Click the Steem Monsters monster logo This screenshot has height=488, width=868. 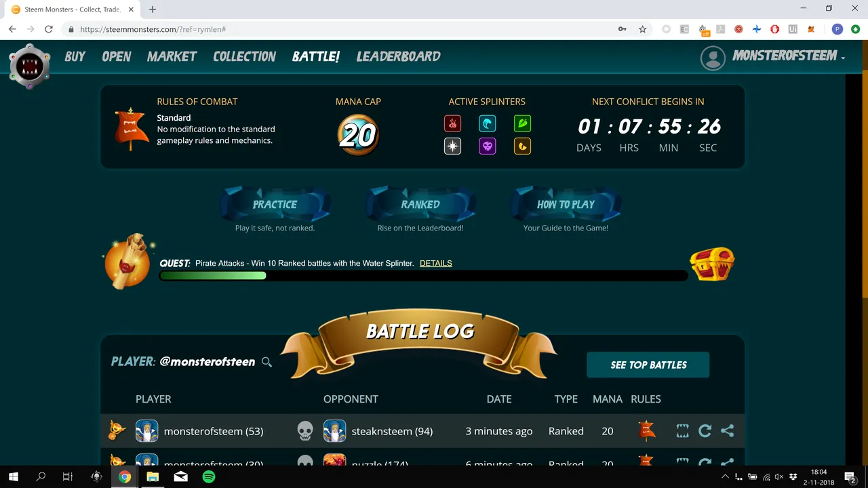tap(30, 66)
